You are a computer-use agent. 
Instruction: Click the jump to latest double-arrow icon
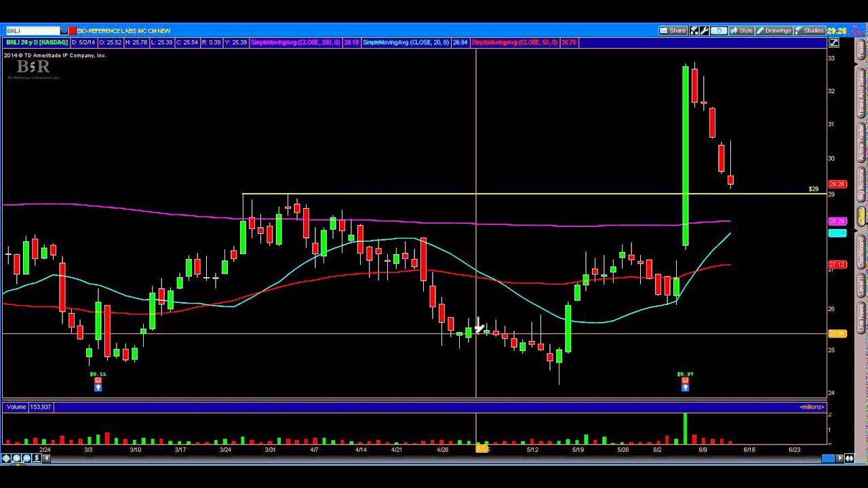850,459
